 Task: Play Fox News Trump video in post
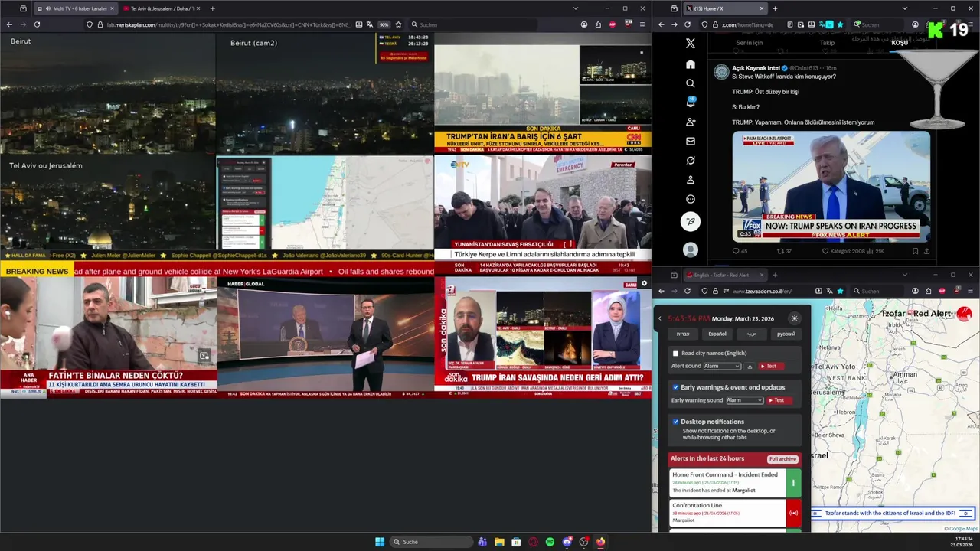[x=831, y=187]
